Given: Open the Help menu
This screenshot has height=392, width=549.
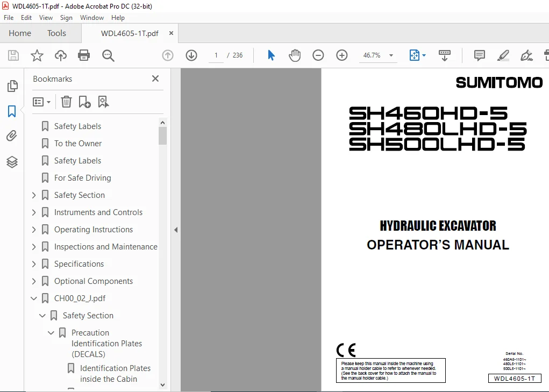Looking at the screenshot, I should click(118, 18).
